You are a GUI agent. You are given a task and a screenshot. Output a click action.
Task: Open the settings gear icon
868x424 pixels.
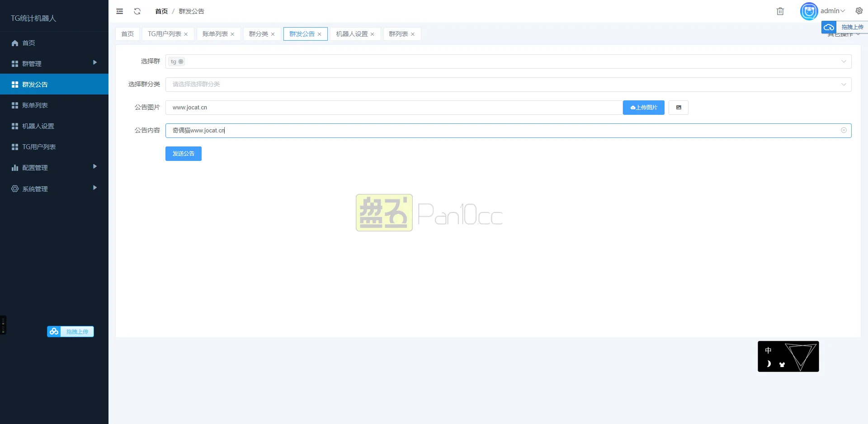click(859, 11)
